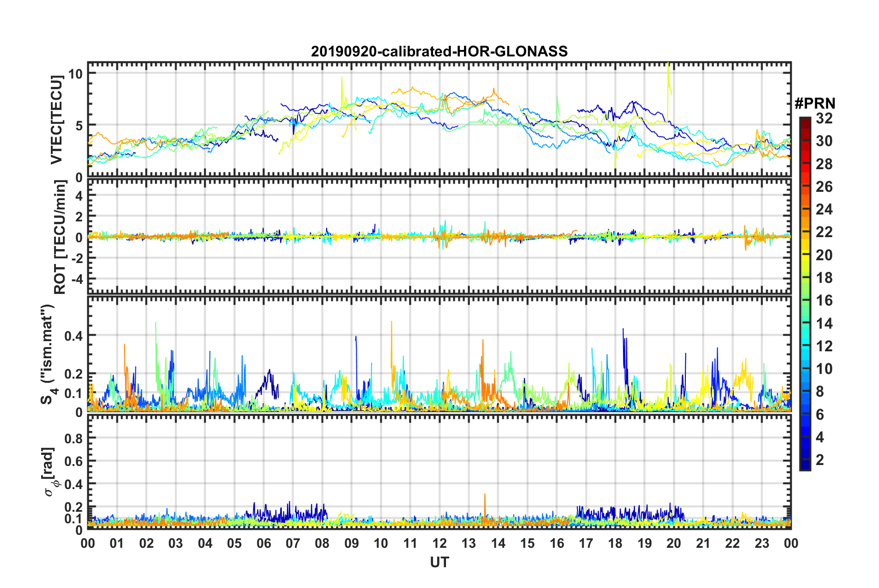Screen dimensions: 879x588
Task: Select the PRN colorbar tick label 10
Action: (x=824, y=369)
